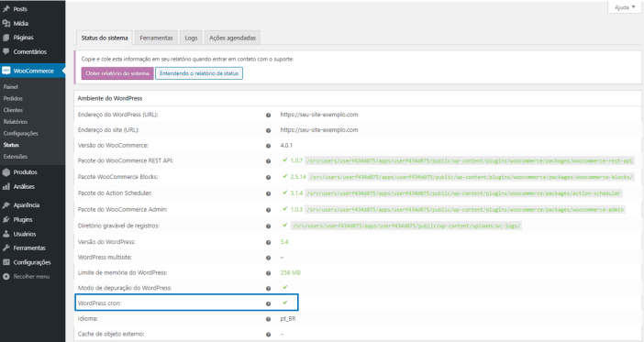Click the Usuários person icon

[6, 234]
